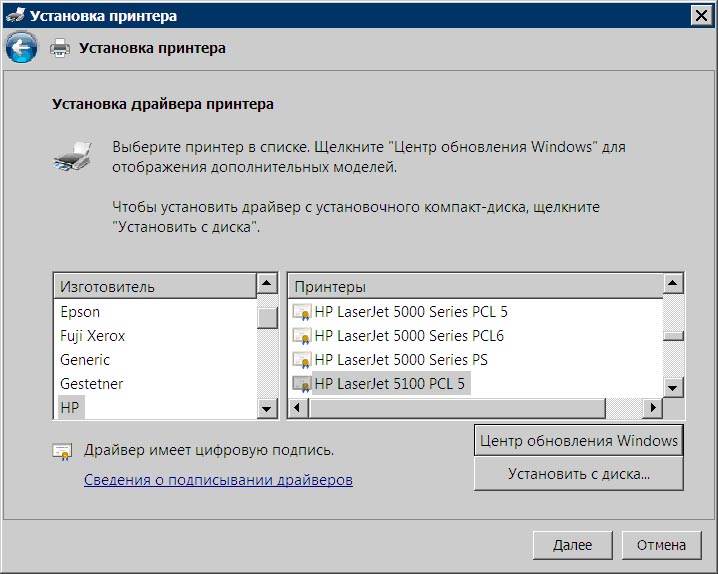Select Gestetner manufacturer entry
The width and height of the screenshot is (718, 574).
[x=91, y=384]
